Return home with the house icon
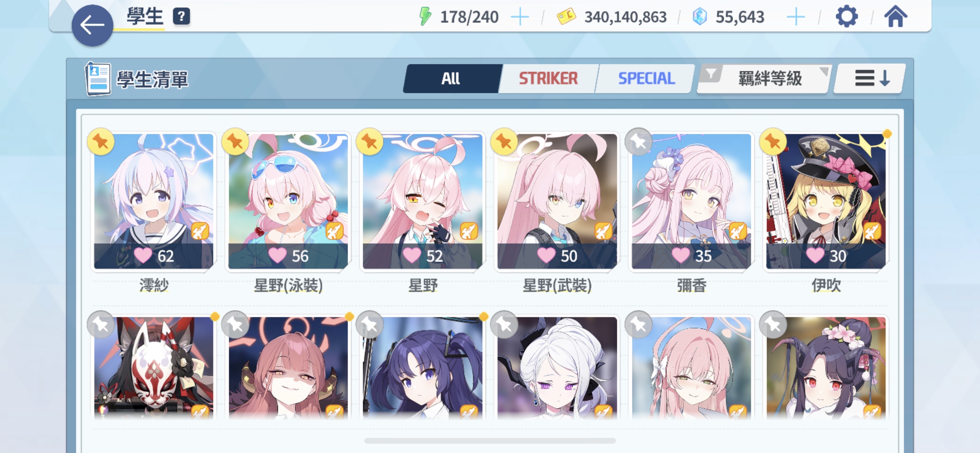The width and height of the screenshot is (980, 453). coord(895,17)
